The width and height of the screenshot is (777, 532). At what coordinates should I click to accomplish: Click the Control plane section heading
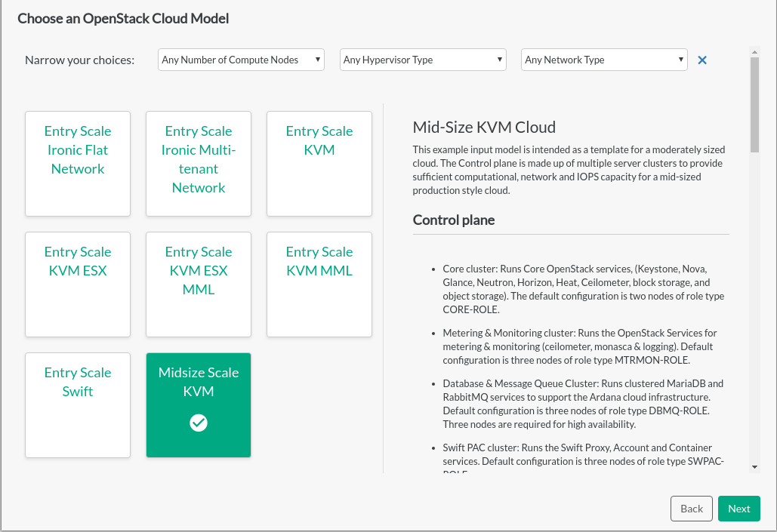pos(454,220)
